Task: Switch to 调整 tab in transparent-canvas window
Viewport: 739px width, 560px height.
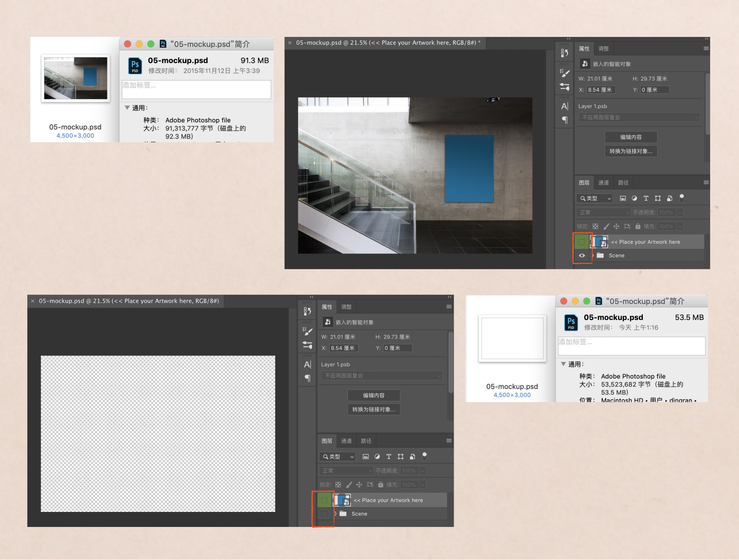Action: pyautogui.click(x=346, y=307)
